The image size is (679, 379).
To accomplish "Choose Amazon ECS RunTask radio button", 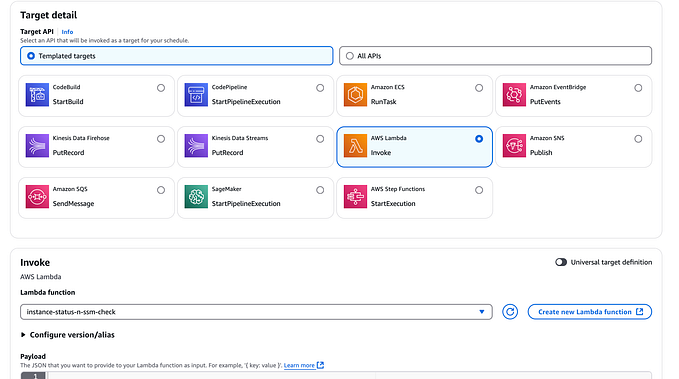I will tap(479, 88).
